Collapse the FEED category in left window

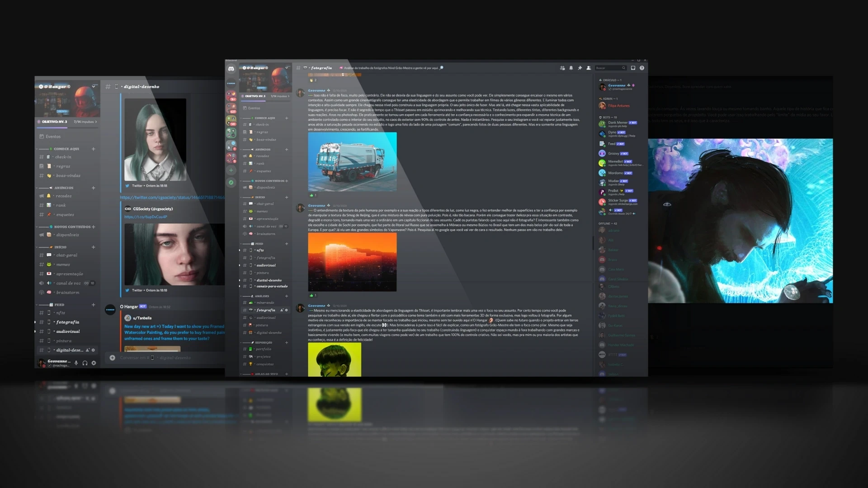[59, 305]
